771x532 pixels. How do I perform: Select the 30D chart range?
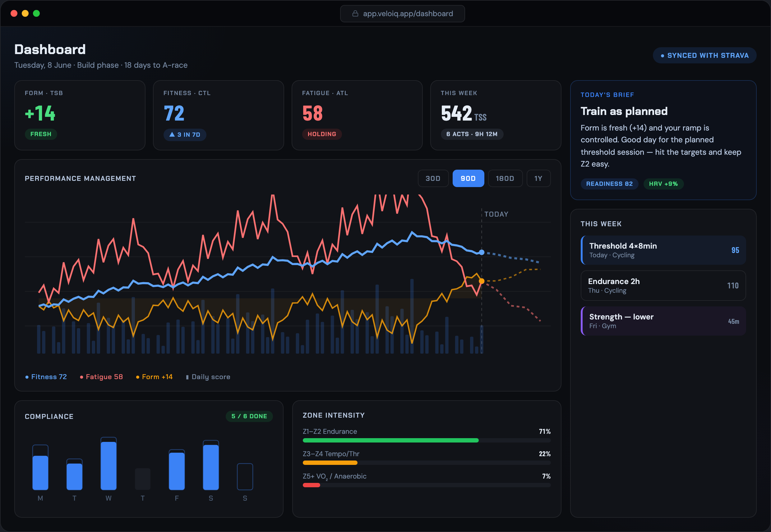click(x=433, y=178)
